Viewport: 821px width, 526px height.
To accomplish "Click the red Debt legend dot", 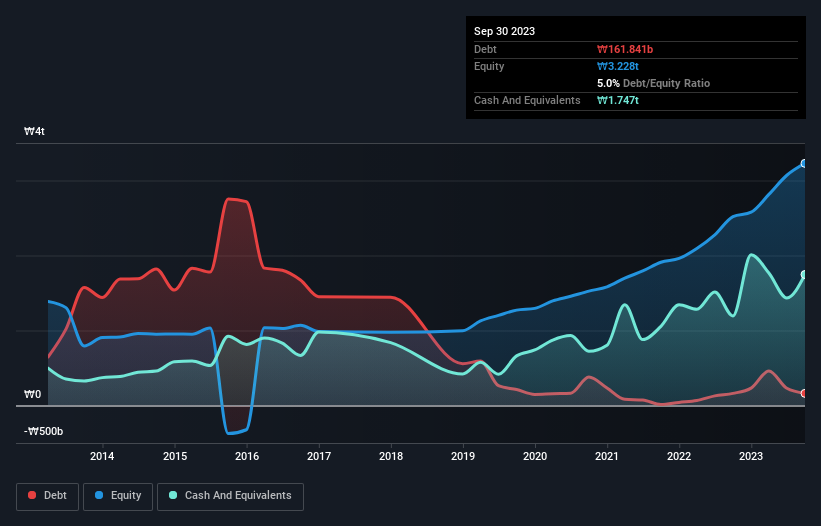I will (32, 495).
